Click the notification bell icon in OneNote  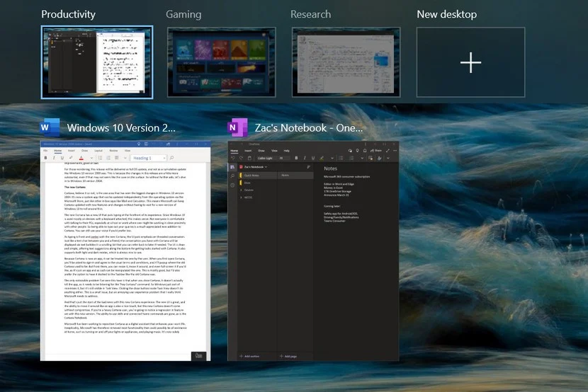[365, 151]
